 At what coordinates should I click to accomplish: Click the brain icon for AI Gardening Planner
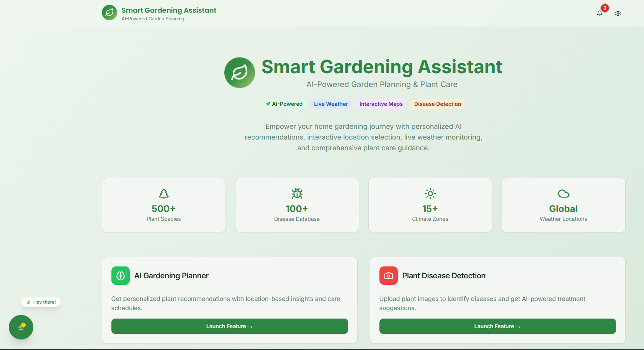click(121, 276)
